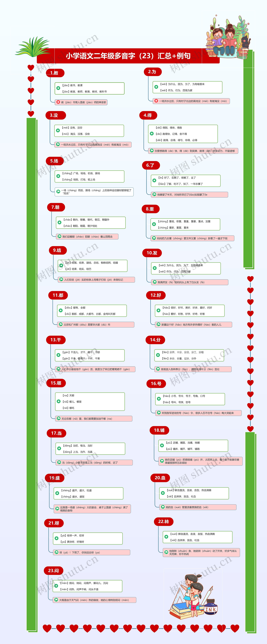
Task: Click the line 【ya】真快呀、好饿呀
Action: coord(72,542)
